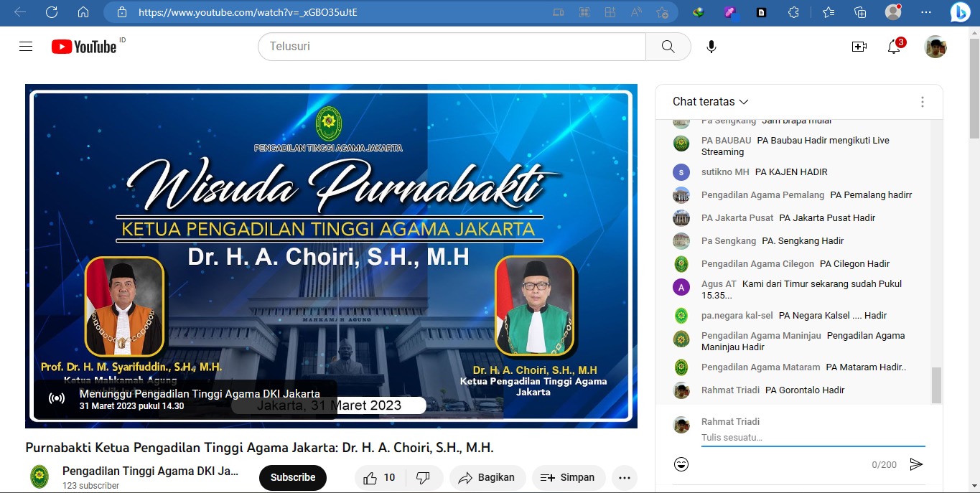
Task: Expand the Chat teratas dropdown
Action: coord(710,102)
